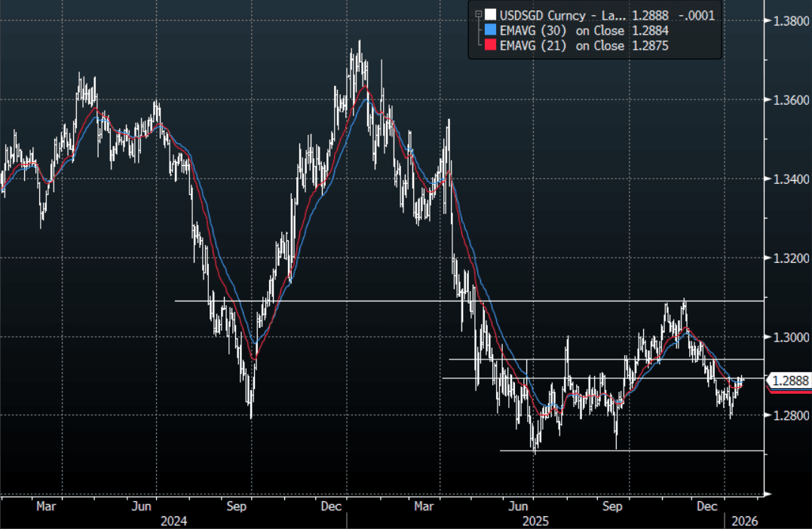The height and width of the screenshot is (529, 812).
Task: Click the 2026 year label on time axis
Action: click(x=744, y=521)
